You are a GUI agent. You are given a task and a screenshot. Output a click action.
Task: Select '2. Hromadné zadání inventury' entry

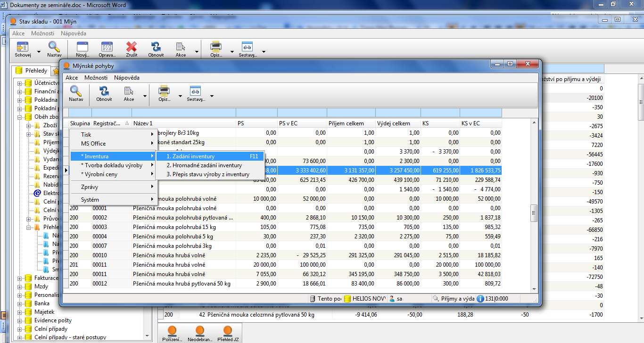pos(210,165)
